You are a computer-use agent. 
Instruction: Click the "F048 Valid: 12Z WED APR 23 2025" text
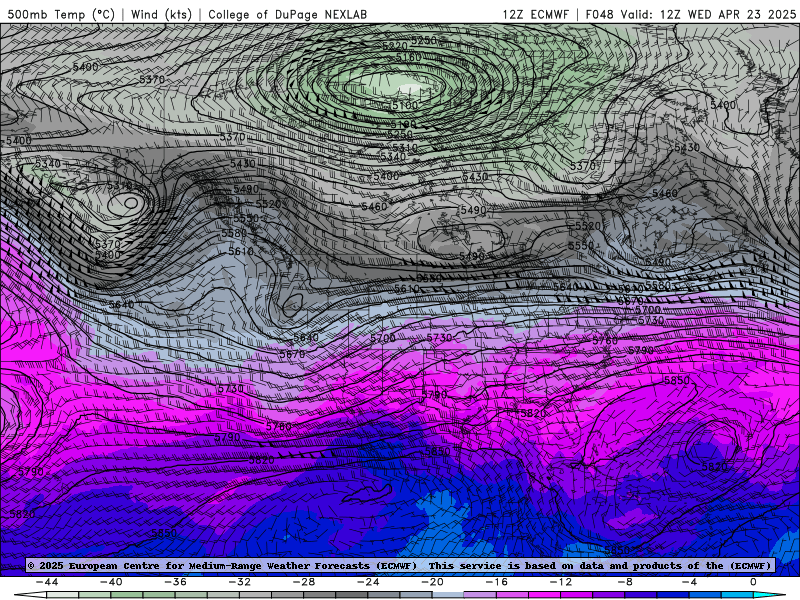pyautogui.click(x=691, y=14)
